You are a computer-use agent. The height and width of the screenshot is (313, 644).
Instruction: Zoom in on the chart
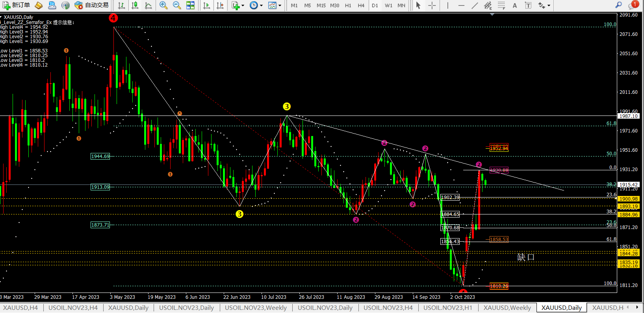(163, 5)
